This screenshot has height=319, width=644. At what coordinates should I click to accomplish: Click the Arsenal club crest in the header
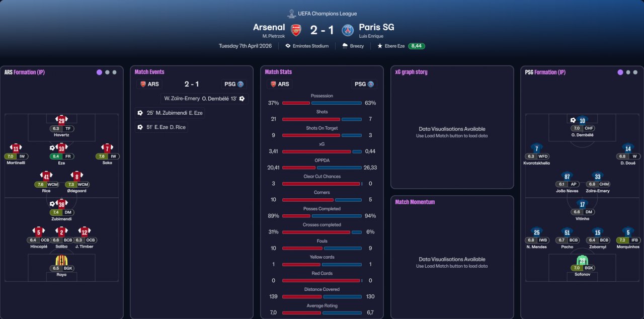[296, 30]
